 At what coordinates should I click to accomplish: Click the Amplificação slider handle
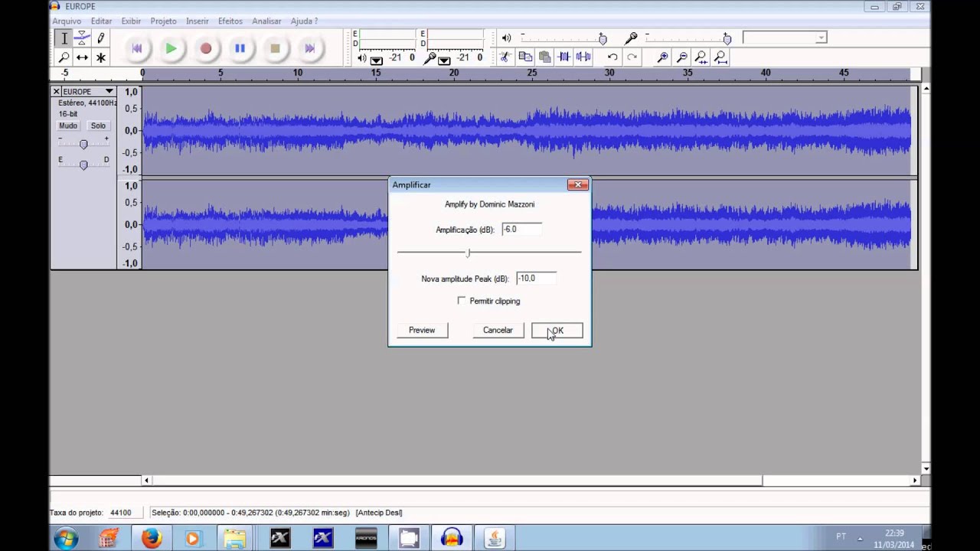469,252
